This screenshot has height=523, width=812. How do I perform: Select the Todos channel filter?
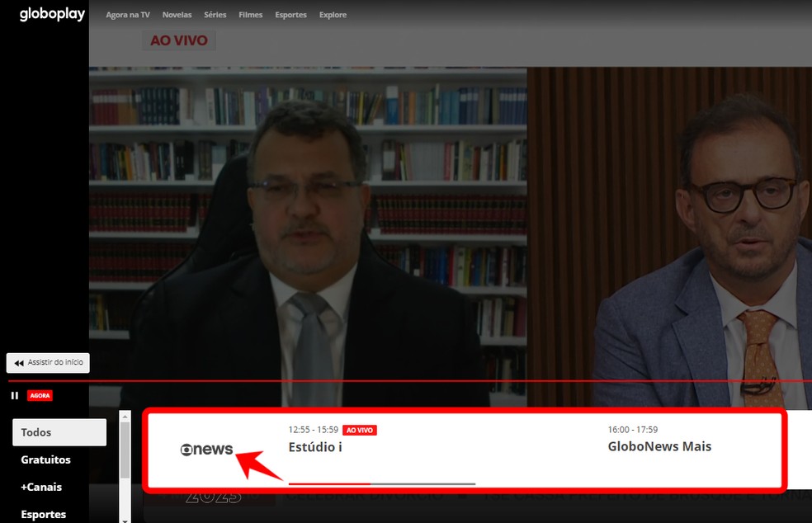click(59, 432)
